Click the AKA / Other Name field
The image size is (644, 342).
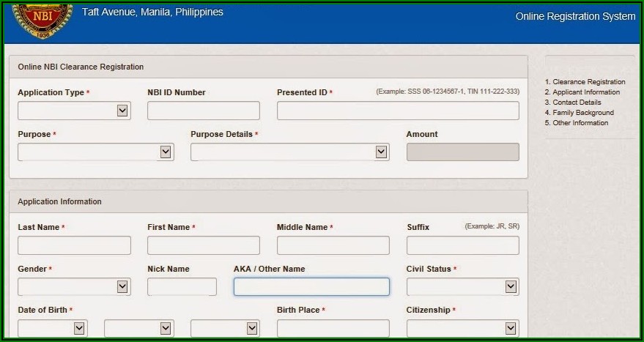pyautogui.click(x=311, y=286)
